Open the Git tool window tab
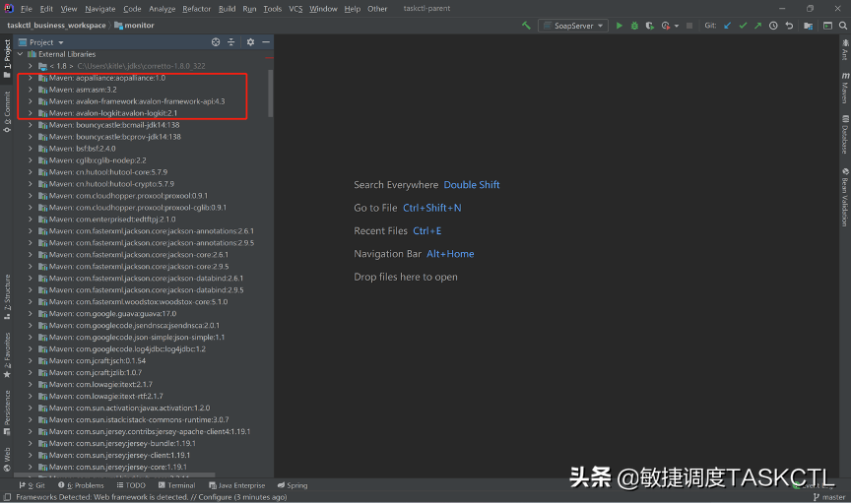 pos(33,485)
